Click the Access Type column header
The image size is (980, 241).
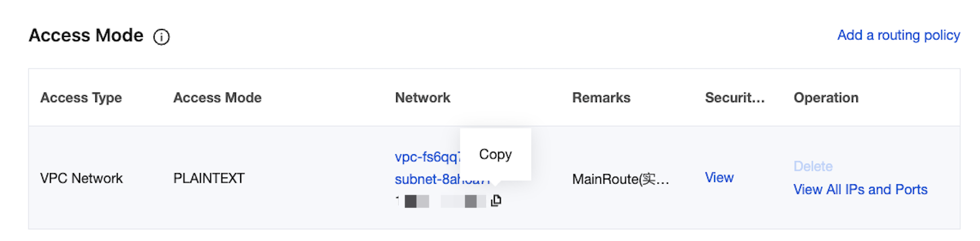81,98
